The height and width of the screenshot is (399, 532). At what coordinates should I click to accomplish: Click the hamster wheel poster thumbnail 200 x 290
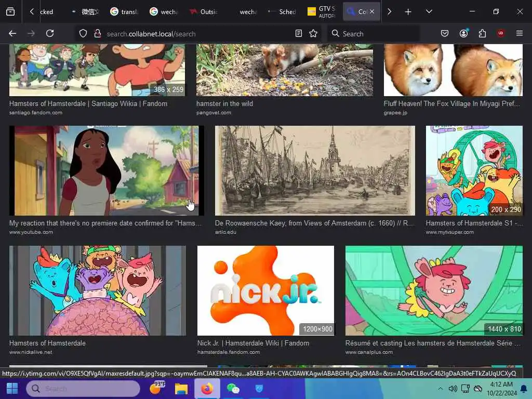(474, 170)
